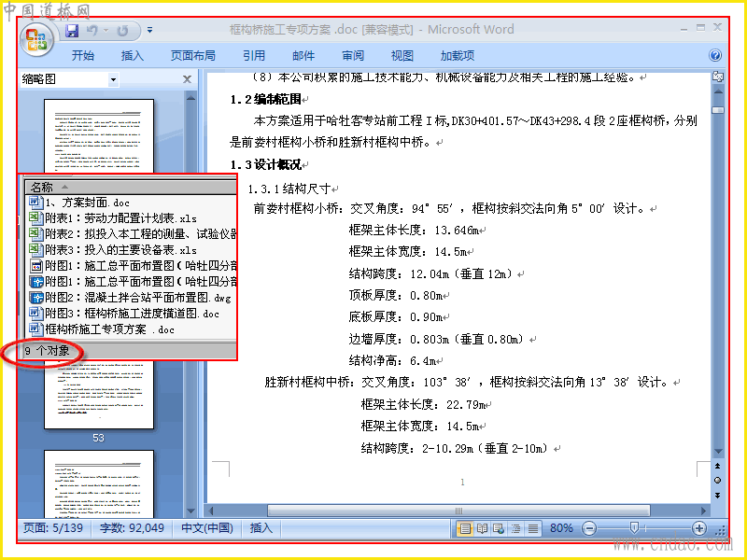This screenshot has width=747, height=560.
Task: Open the undo history dropdown arrow
Action: [x=106, y=31]
